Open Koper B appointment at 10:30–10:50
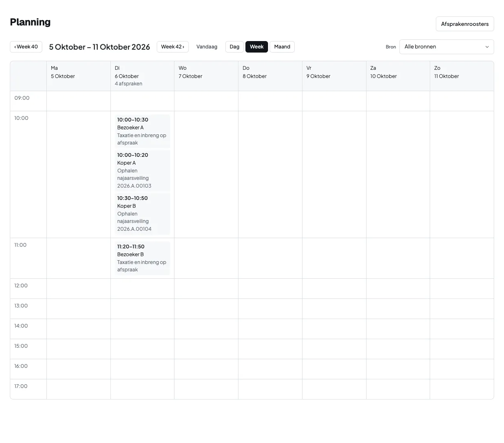The image size is (504, 443). tap(142, 213)
